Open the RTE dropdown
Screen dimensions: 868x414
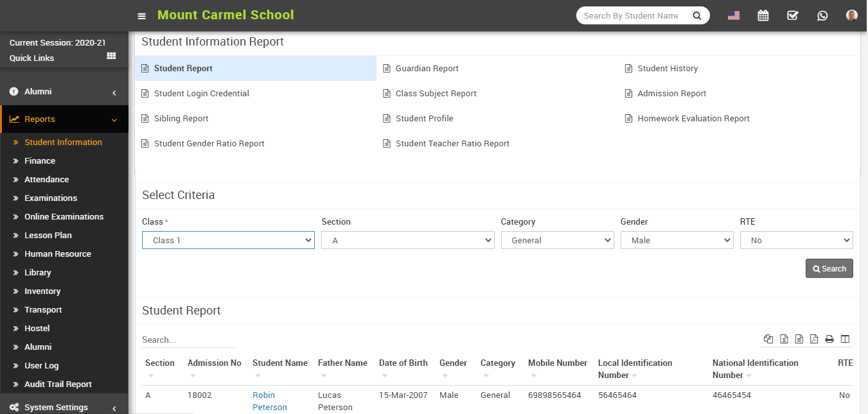tap(796, 240)
